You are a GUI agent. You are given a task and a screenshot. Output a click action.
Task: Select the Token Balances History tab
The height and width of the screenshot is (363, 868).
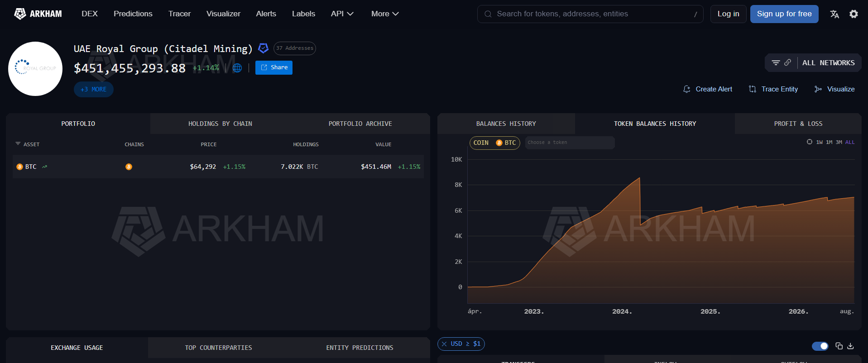click(x=655, y=124)
